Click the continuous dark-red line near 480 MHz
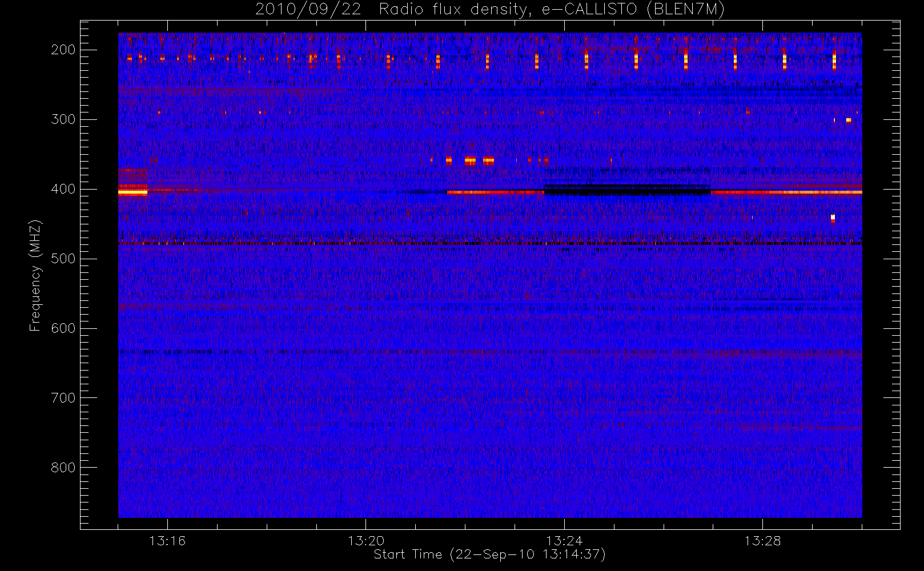 click(x=490, y=244)
